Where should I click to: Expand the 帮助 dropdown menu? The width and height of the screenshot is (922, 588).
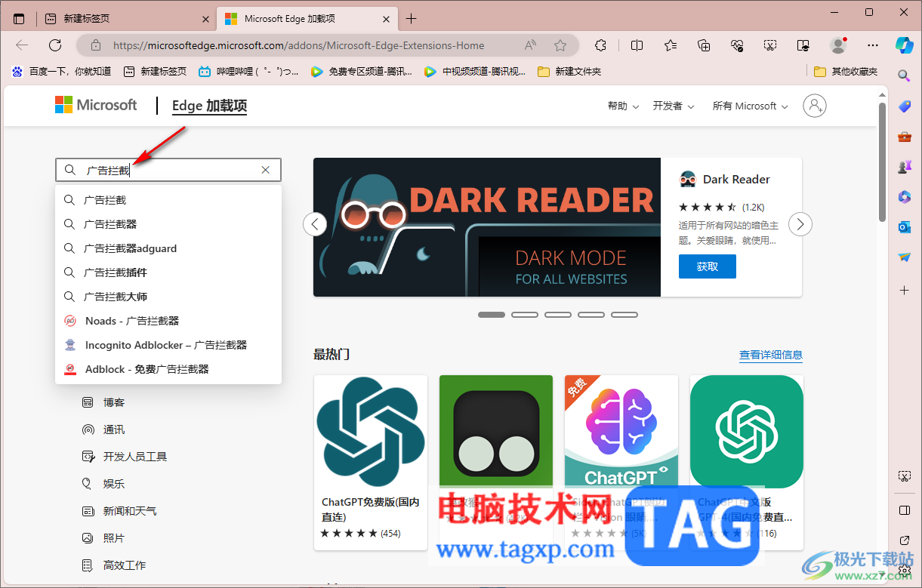(x=623, y=106)
